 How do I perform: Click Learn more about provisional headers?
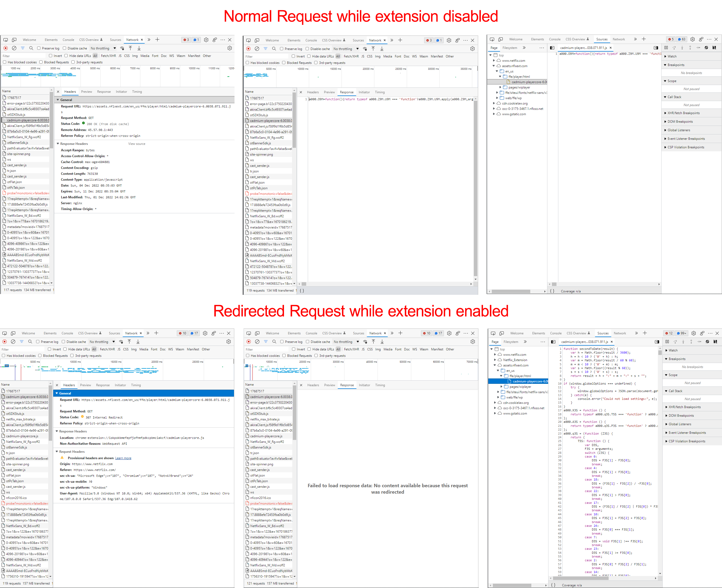click(123, 458)
